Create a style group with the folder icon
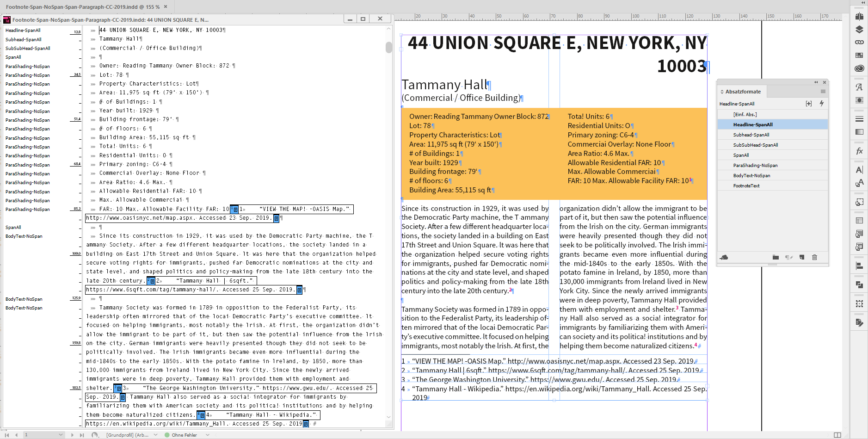 pyautogui.click(x=776, y=258)
